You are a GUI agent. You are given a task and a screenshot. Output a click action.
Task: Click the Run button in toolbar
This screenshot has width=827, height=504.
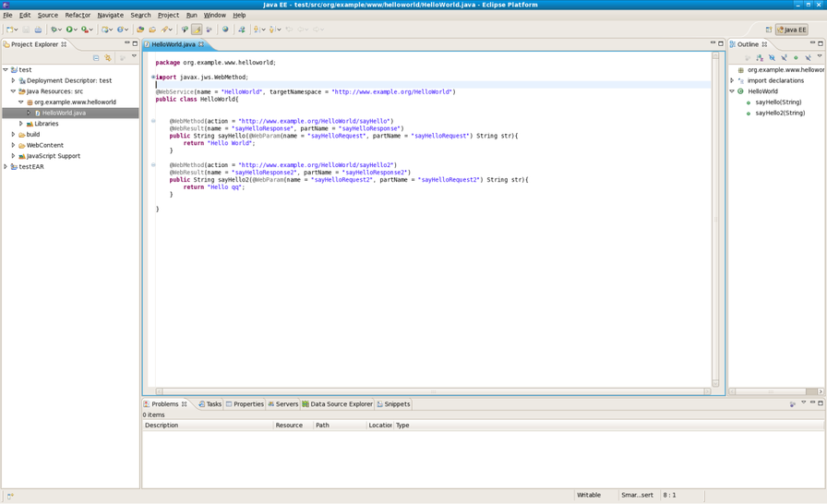click(x=69, y=30)
